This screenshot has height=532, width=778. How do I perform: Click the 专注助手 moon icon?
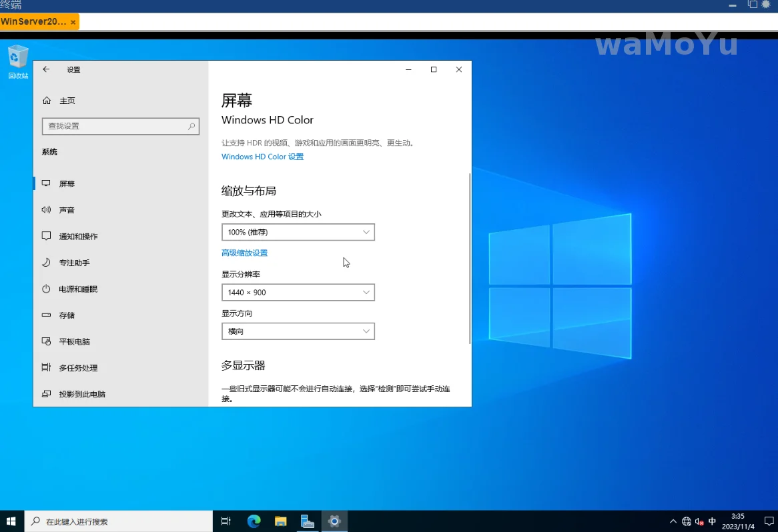click(46, 263)
